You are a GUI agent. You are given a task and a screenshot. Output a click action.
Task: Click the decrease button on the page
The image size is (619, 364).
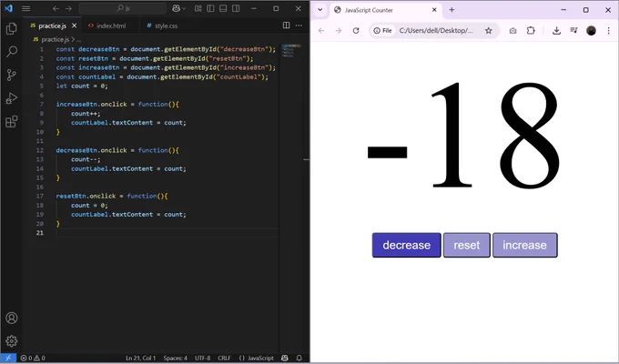click(x=406, y=245)
